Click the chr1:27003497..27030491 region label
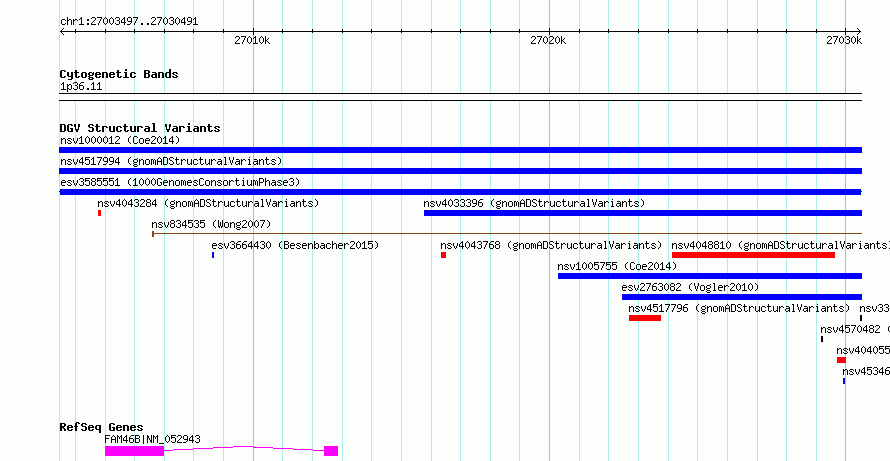 [129, 22]
